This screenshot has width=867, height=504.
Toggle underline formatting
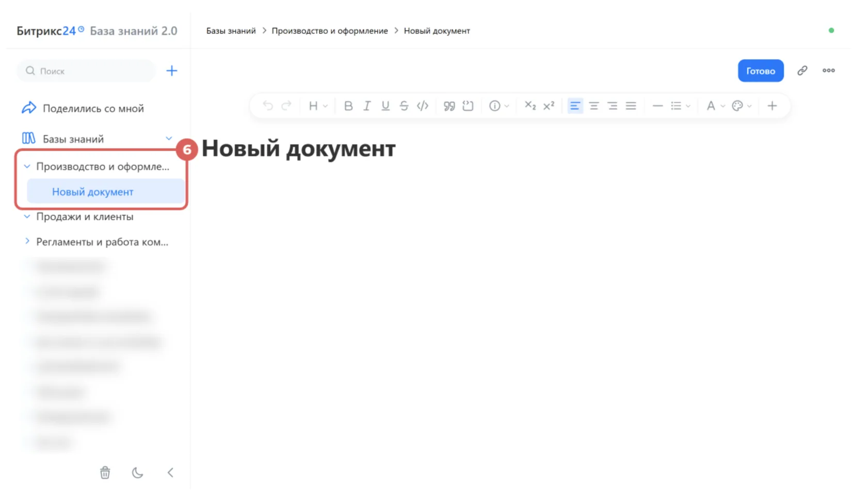(386, 106)
